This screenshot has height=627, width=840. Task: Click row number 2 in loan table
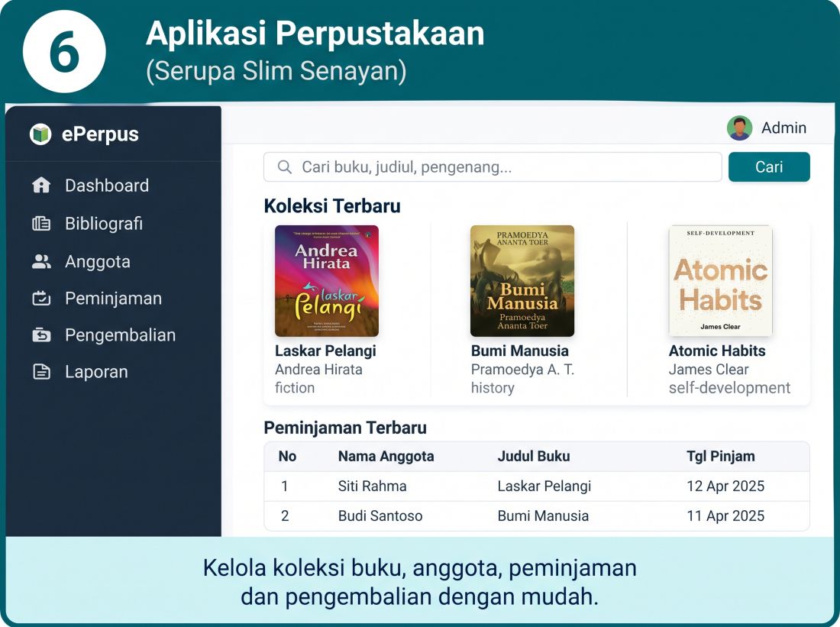coord(285,516)
